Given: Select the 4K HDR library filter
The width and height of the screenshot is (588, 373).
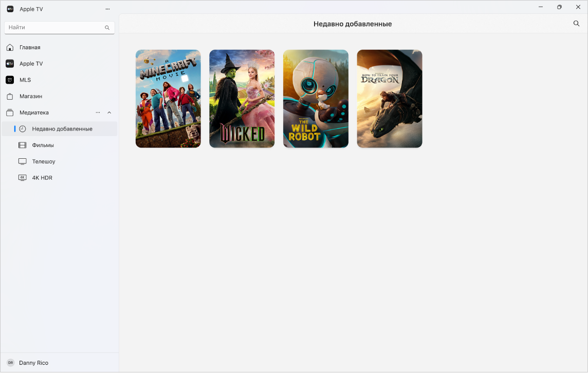Looking at the screenshot, I should 41,177.
